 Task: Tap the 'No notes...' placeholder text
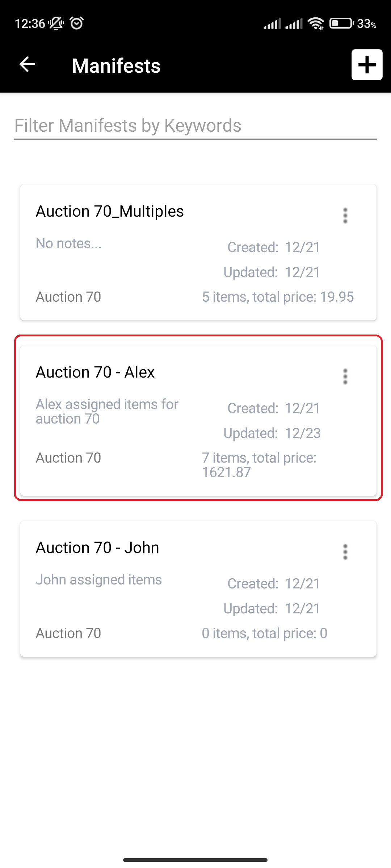coord(69,243)
